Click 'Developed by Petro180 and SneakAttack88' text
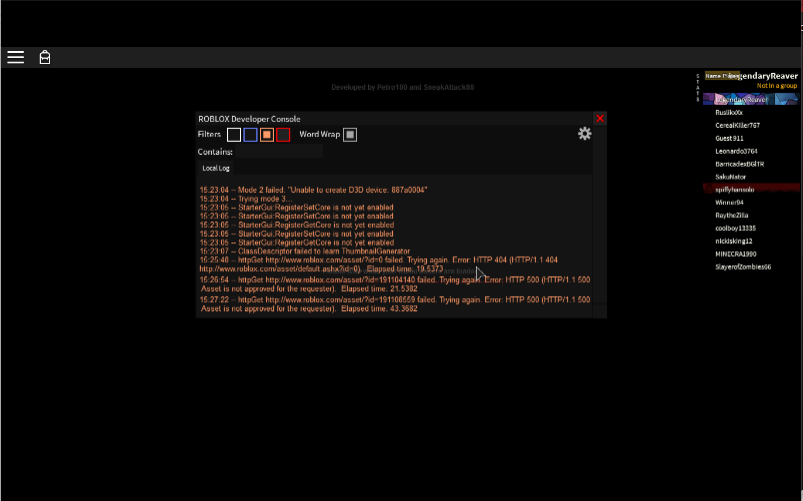Viewport: 803px width, 501px height. pyautogui.click(x=403, y=87)
